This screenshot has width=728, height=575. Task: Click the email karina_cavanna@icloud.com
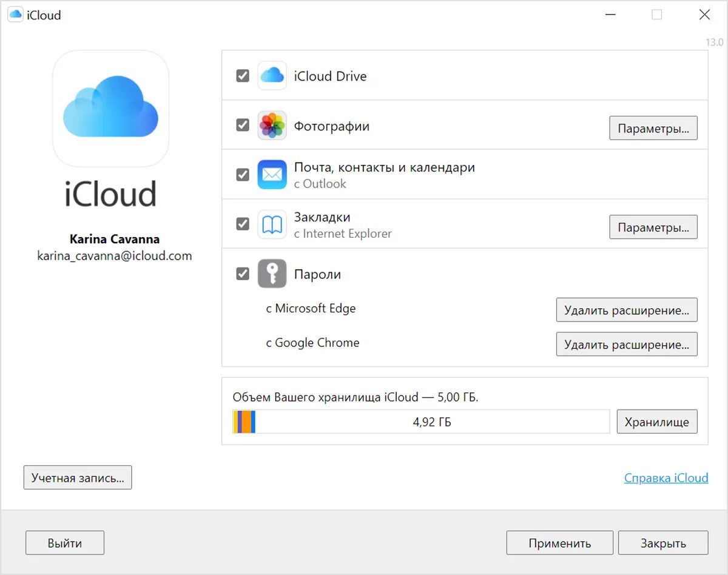[115, 256]
